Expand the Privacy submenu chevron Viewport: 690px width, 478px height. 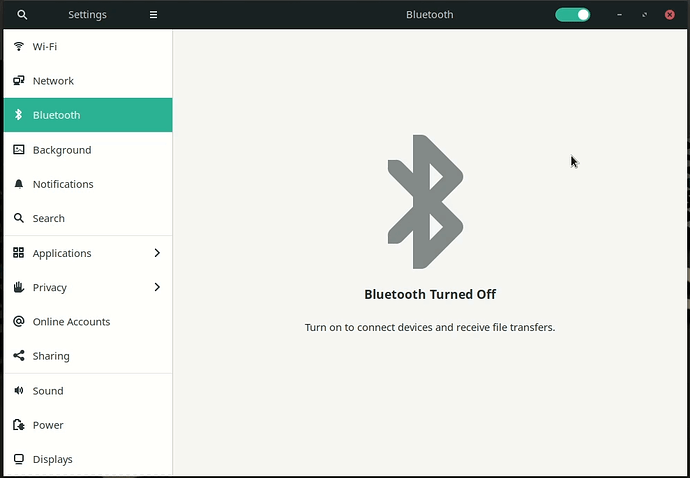(x=157, y=287)
